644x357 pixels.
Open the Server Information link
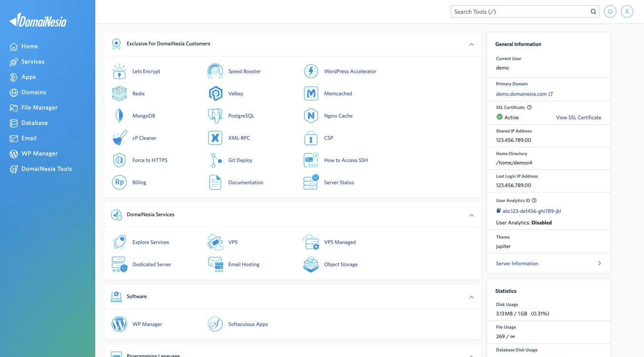tap(517, 263)
